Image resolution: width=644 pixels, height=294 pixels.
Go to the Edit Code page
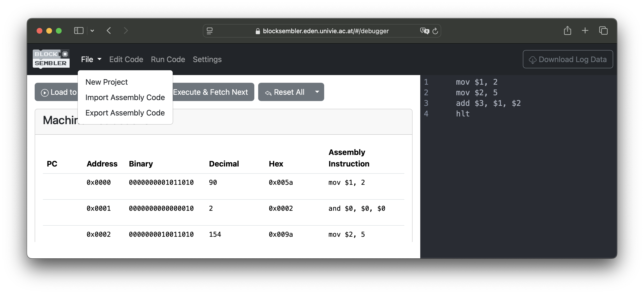coord(126,59)
